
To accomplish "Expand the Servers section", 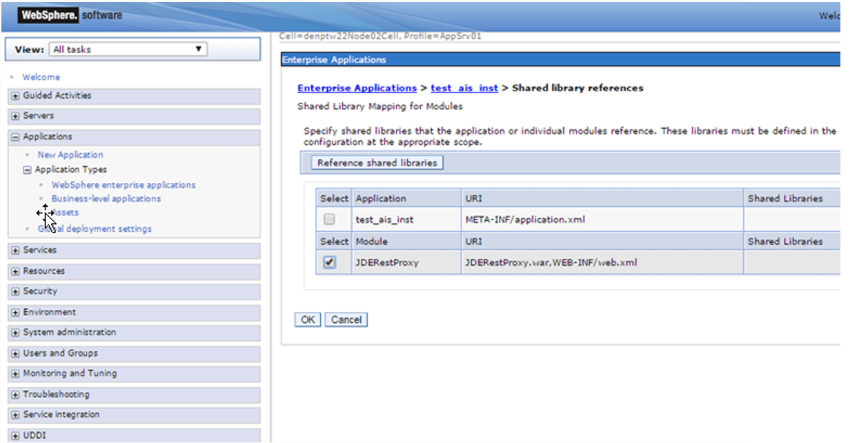I will point(15,116).
